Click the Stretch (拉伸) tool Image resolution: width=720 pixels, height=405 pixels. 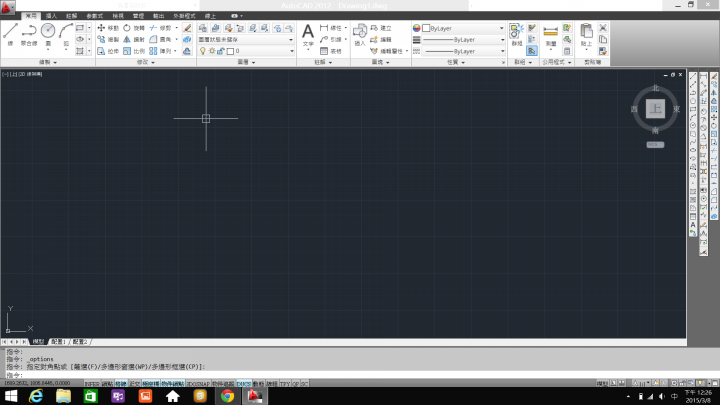click(108, 51)
